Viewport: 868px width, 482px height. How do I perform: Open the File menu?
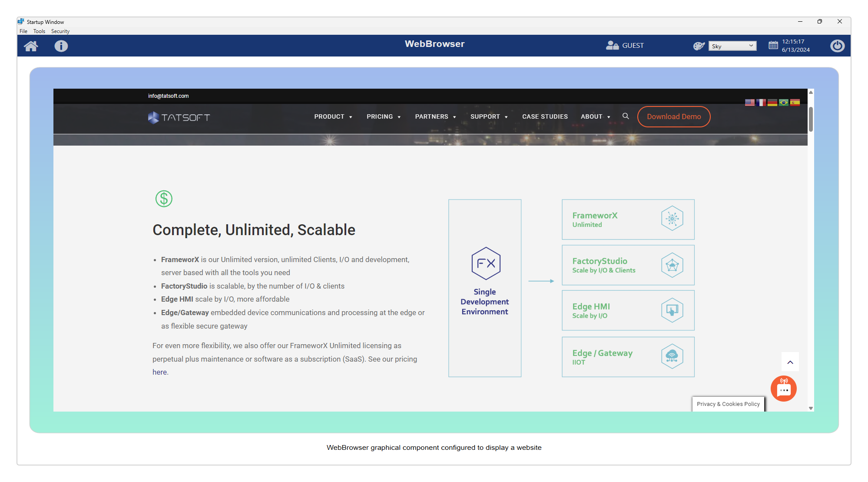23,31
